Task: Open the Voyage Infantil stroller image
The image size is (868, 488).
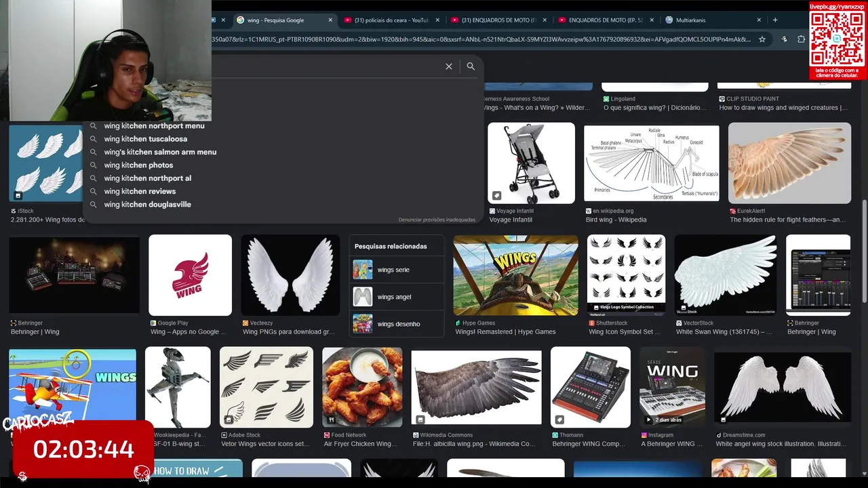Action: (x=531, y=163)
